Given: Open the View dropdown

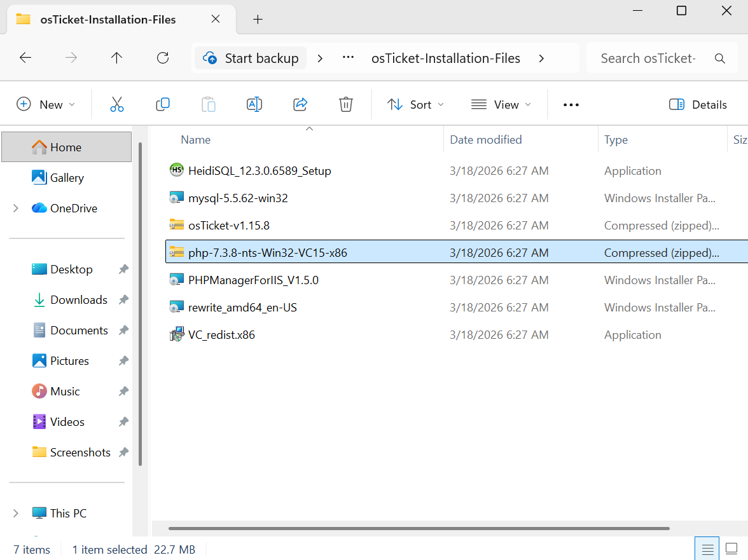Looking at the screenshot, I should [x=501, y=104].
